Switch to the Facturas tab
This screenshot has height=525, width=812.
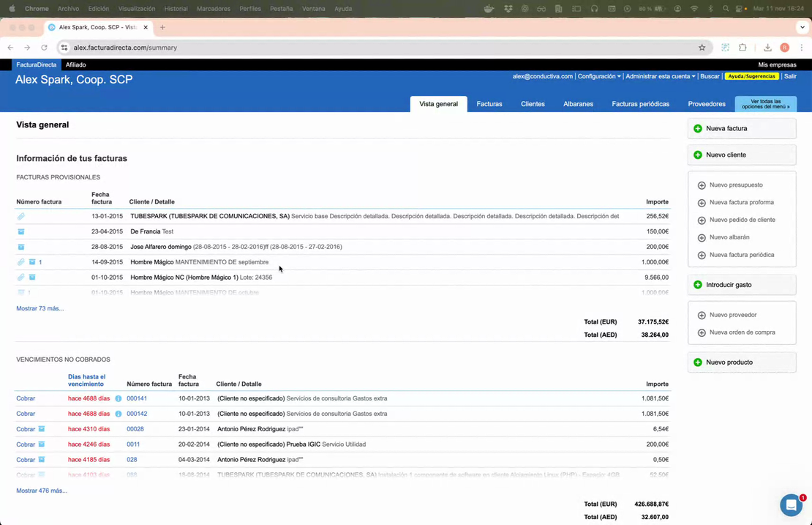click(x=489, y=104)
